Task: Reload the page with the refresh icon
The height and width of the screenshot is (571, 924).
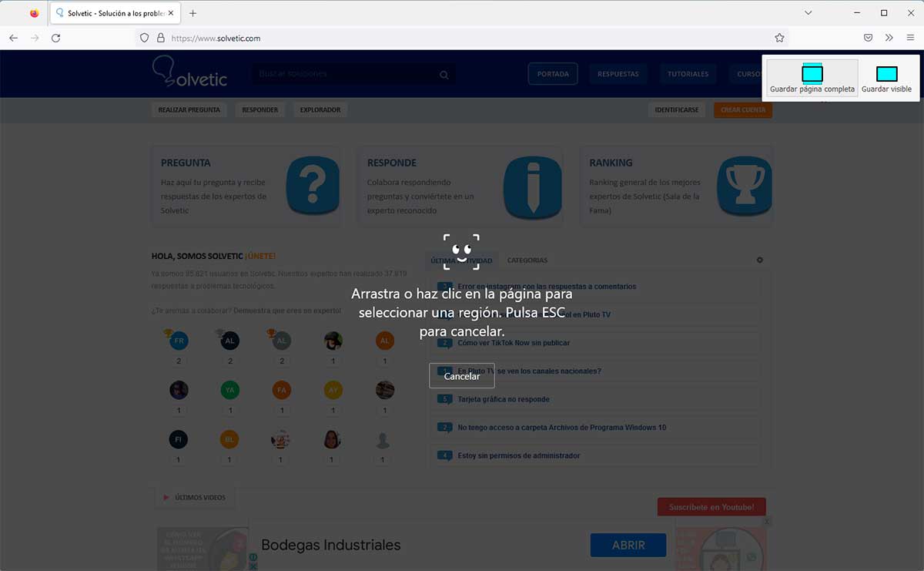Action: click(x=55, y=38)
